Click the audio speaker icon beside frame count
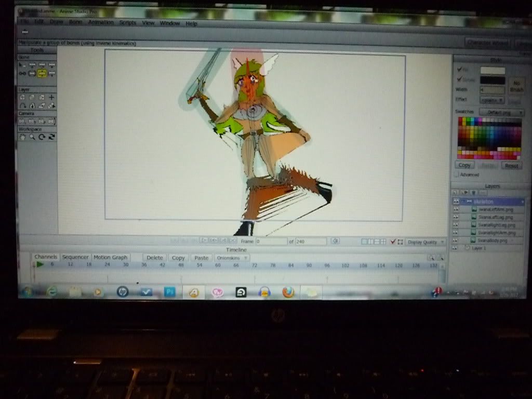The image size is (532, 399). point(335,241)
